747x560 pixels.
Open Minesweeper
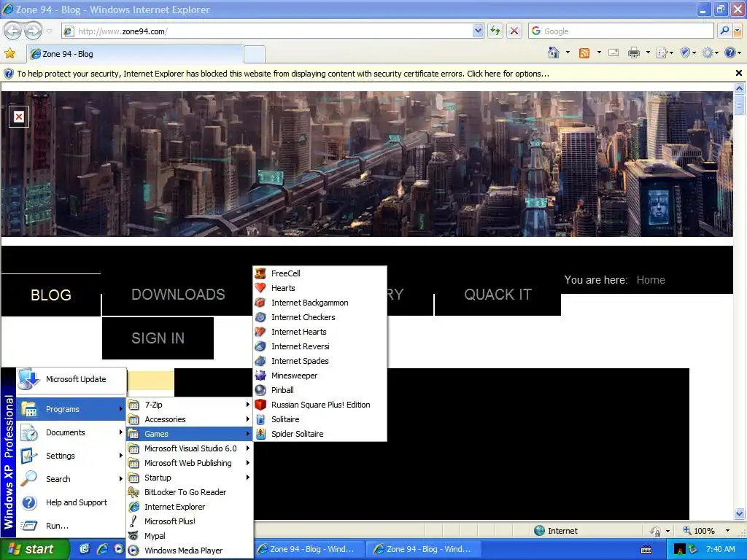[x=320, y=376]
